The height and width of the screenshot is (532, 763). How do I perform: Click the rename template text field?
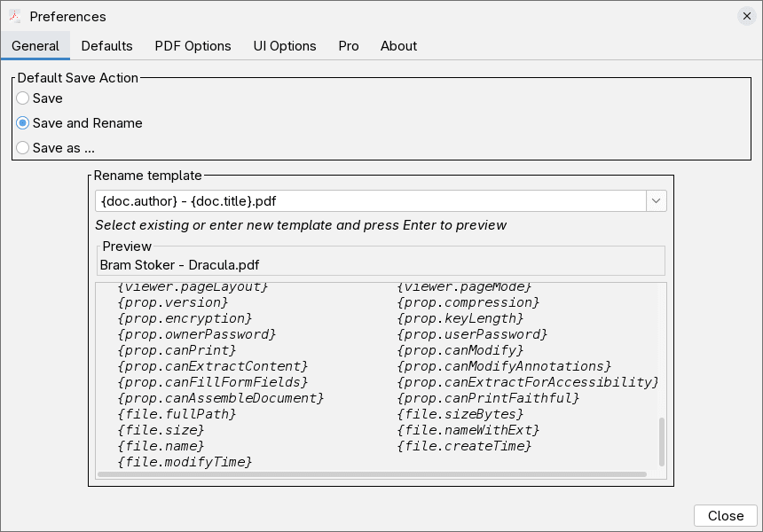(x=370, y=201)
